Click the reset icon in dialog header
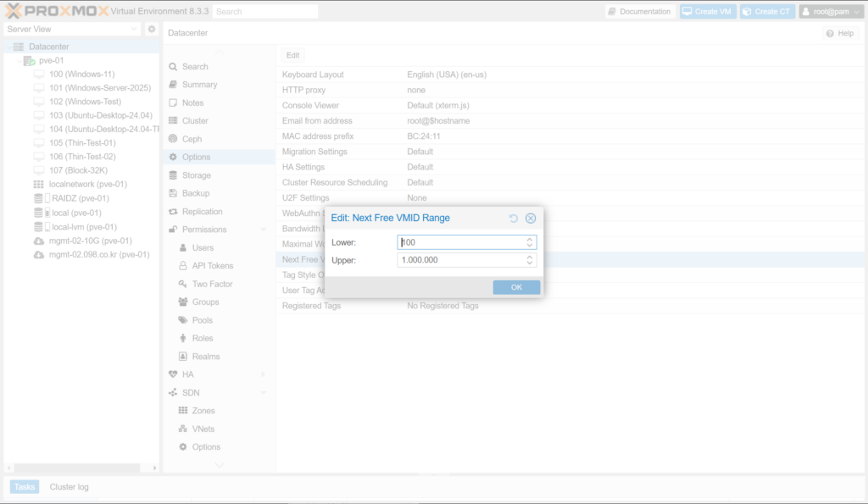Viewport: 868px width, 504px height. [514, 219]
